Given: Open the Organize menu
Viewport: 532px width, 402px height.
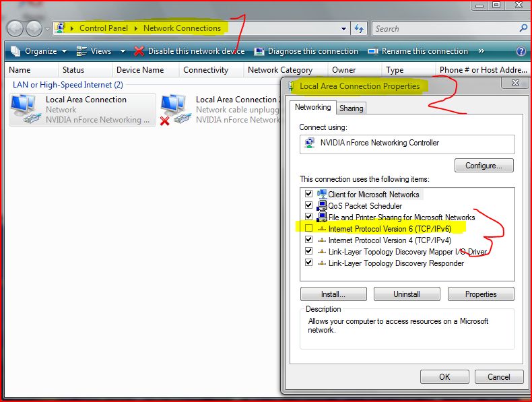Looking at the screenshot, I should click(x=38, y=51).
